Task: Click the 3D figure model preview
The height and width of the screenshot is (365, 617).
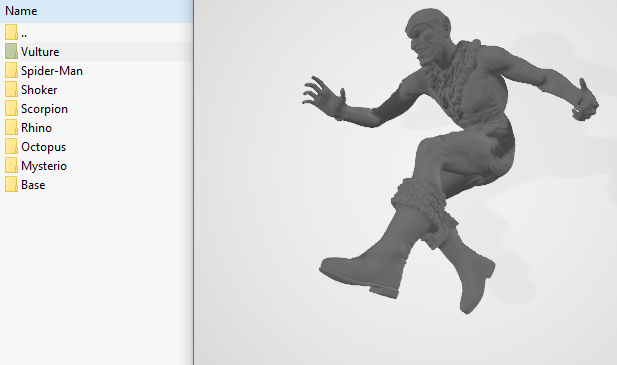Action: [x=451, y=161]
